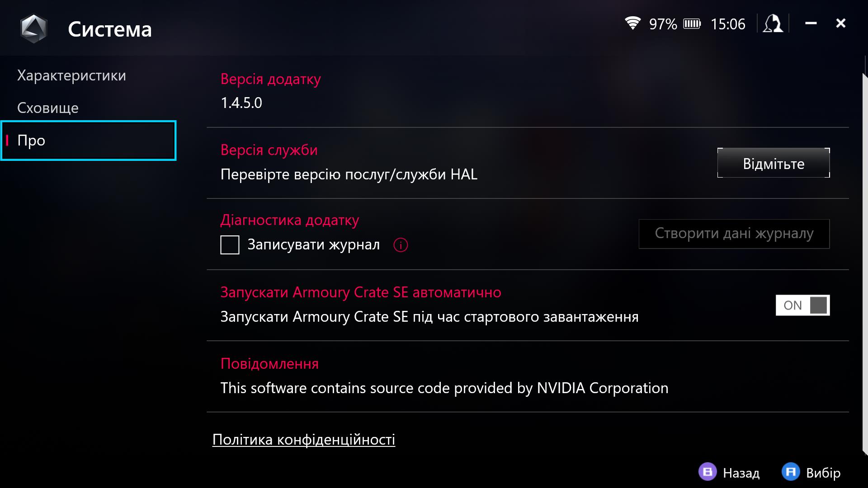Open the Характеристики section
This screenshot has height=488, width=868.
71,75
